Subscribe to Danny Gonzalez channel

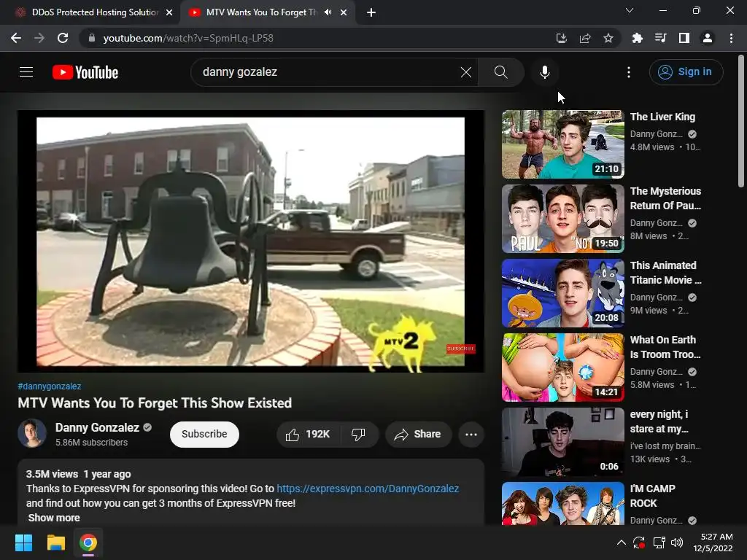pos(204,435)
